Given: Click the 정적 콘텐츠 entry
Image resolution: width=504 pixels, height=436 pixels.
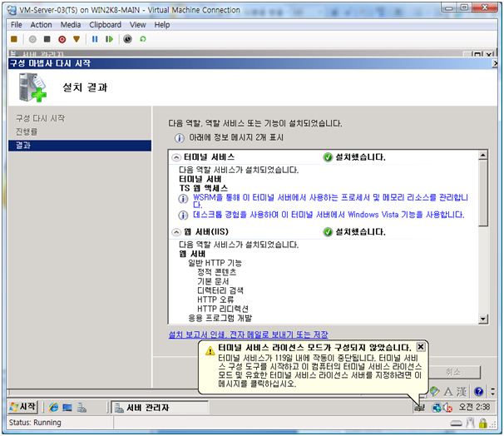Looking at the screenshot, I should coord(216,272).
